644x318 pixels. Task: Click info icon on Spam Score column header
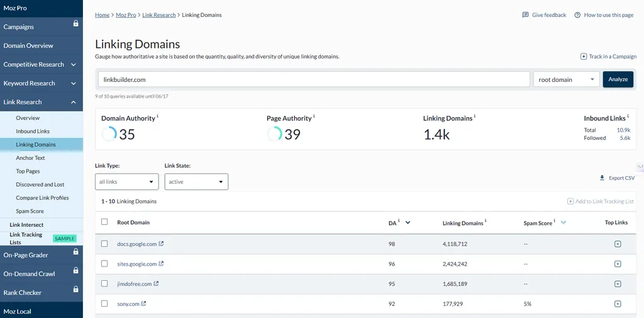[x=555, y=221]
